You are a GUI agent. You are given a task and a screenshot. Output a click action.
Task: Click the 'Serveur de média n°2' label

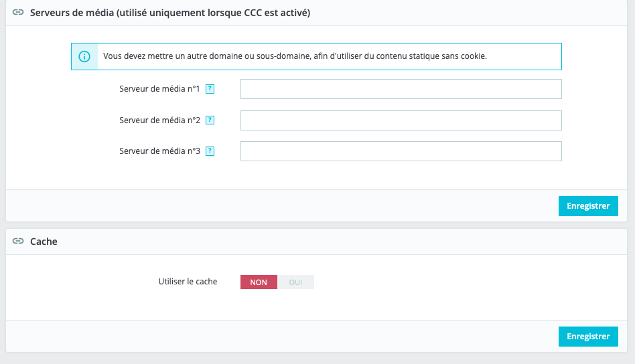click(x=159, y=120)
